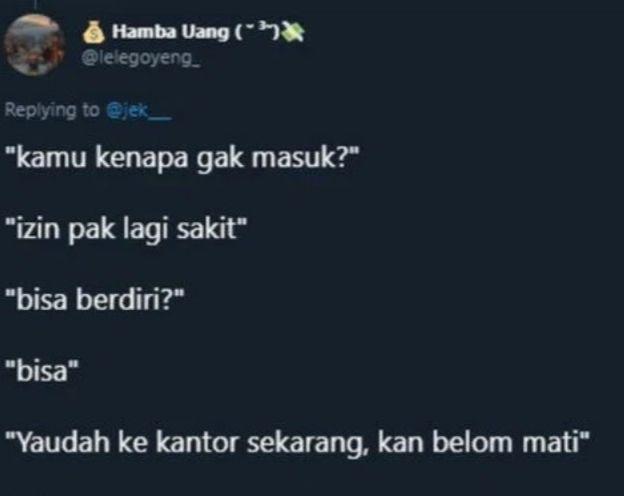Select the line "izin pak lagi sakit"
The image size is (624, 496).
(127, 230)
